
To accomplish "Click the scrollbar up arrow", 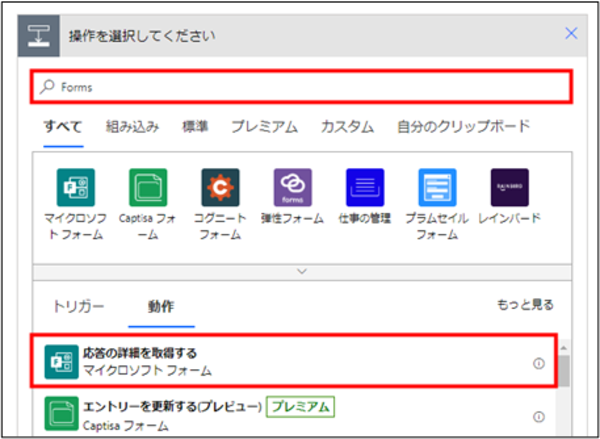I will (564, 348).
